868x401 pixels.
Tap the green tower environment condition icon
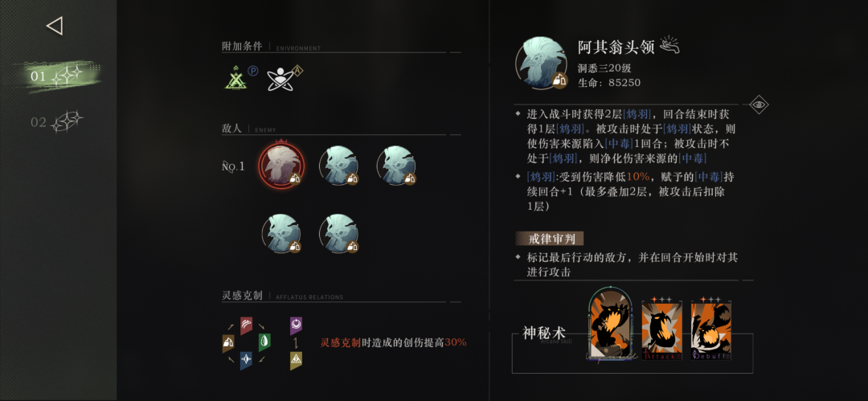pos(235,77)
